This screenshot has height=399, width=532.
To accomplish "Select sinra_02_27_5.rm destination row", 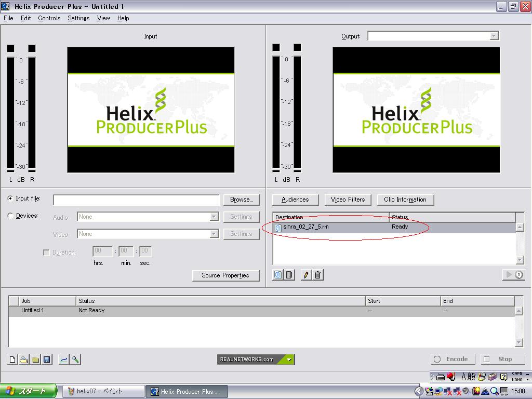I will point(394,228).
